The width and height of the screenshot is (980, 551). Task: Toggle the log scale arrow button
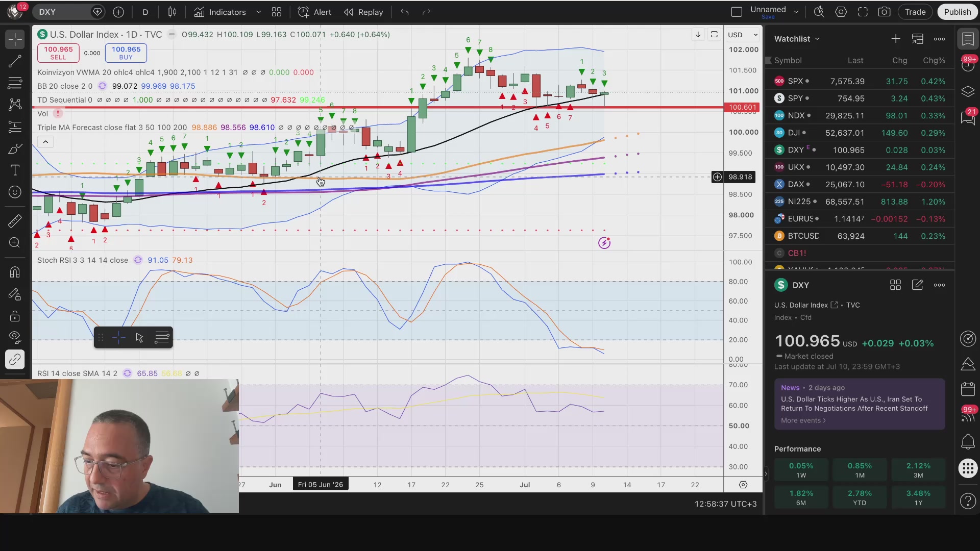pos(698,35)
